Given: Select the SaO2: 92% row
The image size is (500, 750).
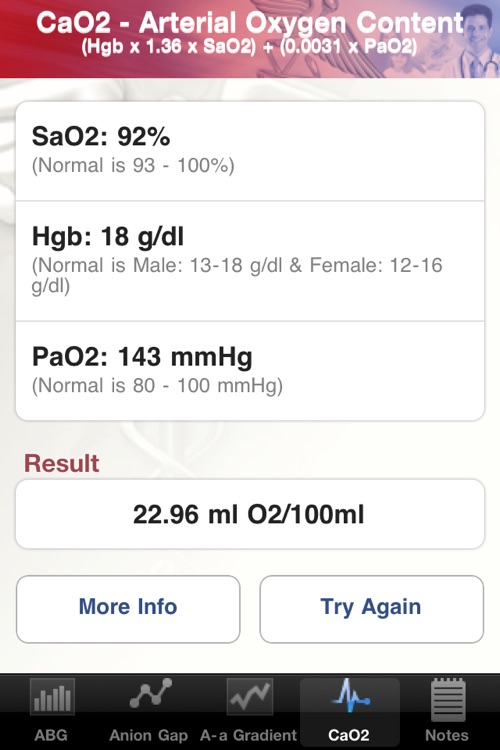Looking at the screenshot, I should (250, 151).
